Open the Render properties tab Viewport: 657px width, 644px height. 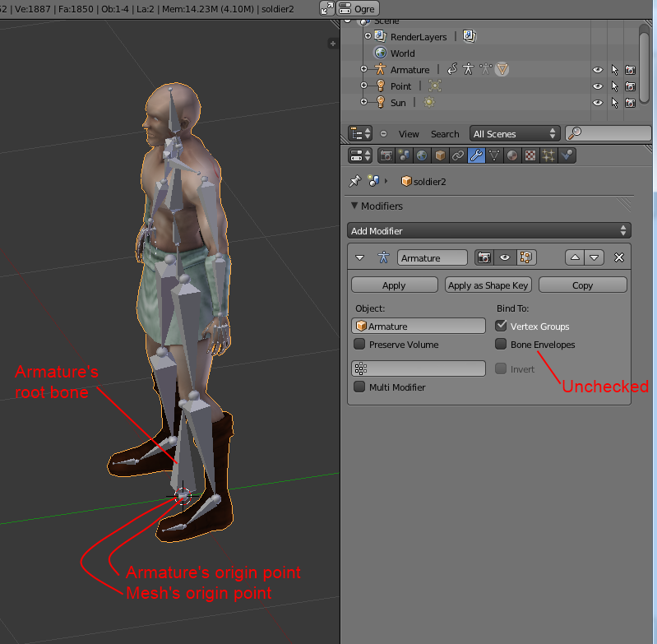coord(386,155)
